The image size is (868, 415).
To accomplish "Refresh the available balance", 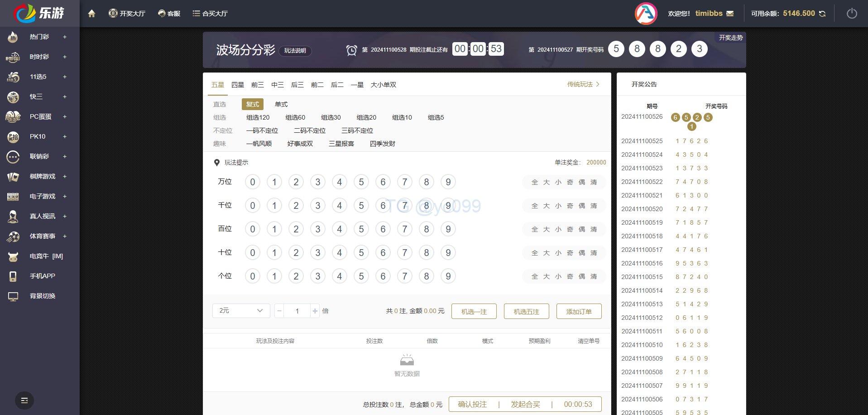I will tap(822, 14).
